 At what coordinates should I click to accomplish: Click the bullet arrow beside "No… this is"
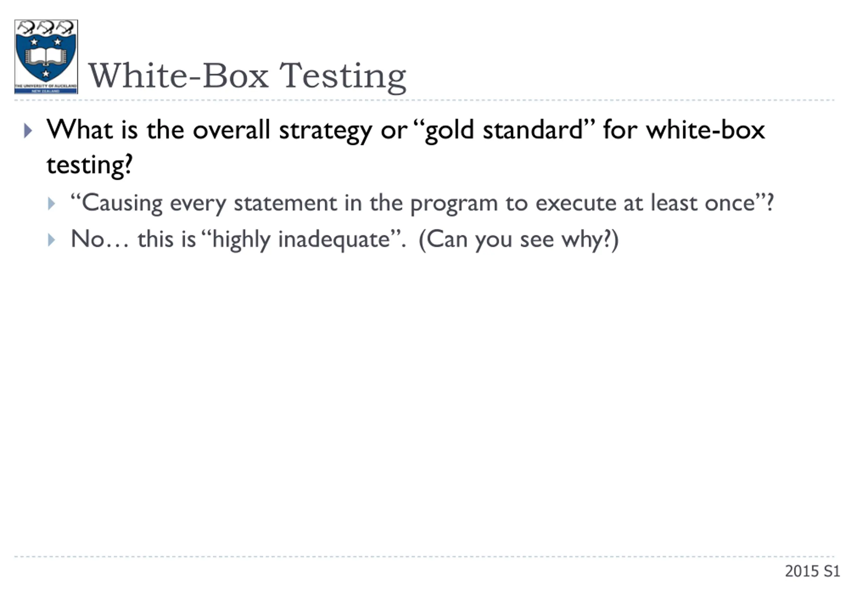coord(52,240)
